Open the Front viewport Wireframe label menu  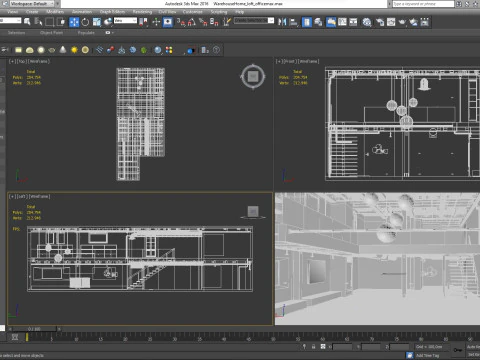[308, 61]
